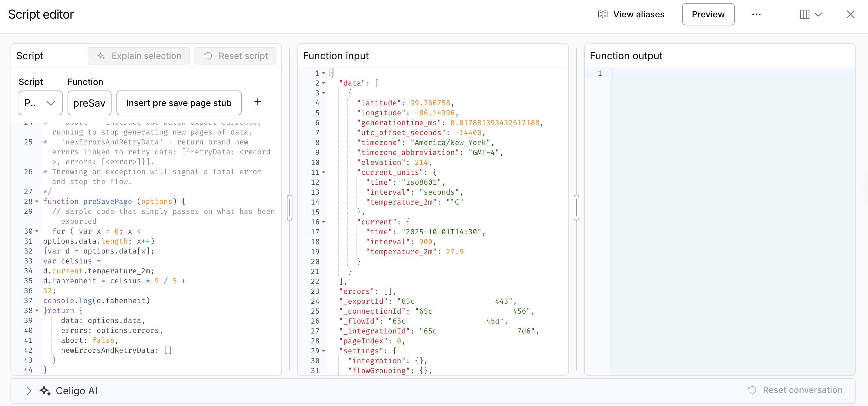Open the panel layout columns icon
The image size is (868, 406).
point(804,14)
